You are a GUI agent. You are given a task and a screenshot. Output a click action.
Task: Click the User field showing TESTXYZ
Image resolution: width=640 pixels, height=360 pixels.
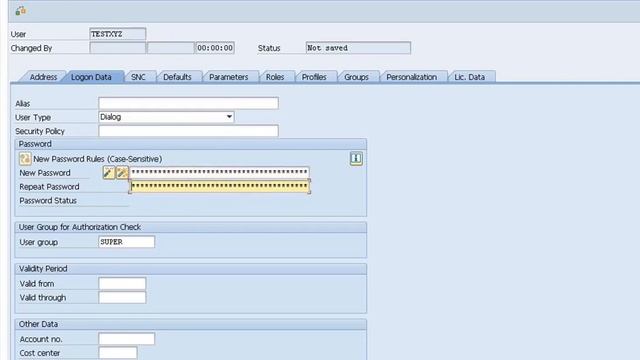pyautogui.click(x=118, y=34)
